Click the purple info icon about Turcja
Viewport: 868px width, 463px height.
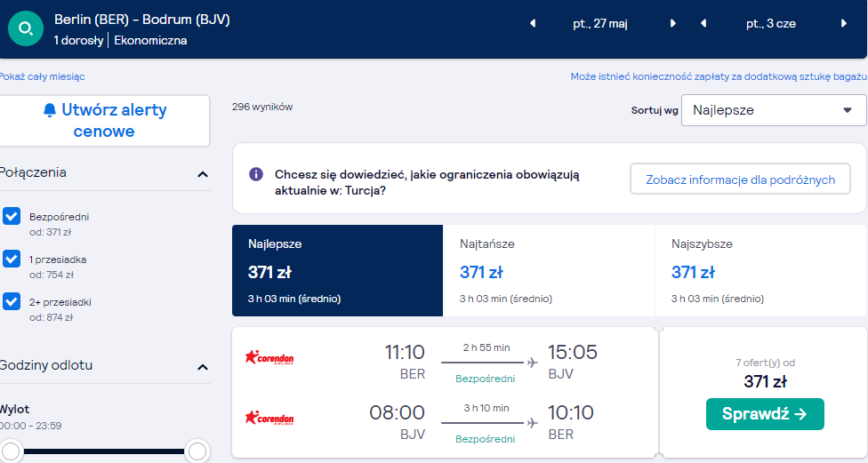click(x=256, y=174)
